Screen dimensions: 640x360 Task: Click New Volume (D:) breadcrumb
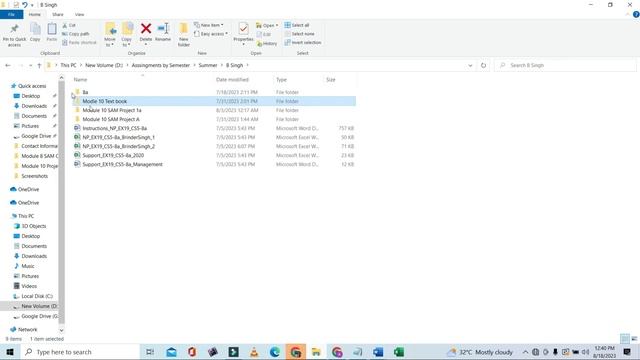104,65
